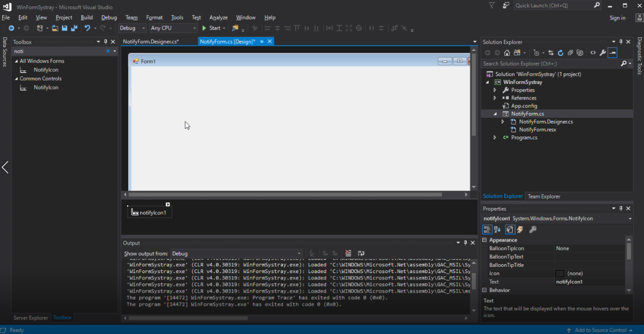Image resolution: width=644 pixels, height=334 pixels.
Task: Click Clear All icon in Output toolbar
Action: 348,254
